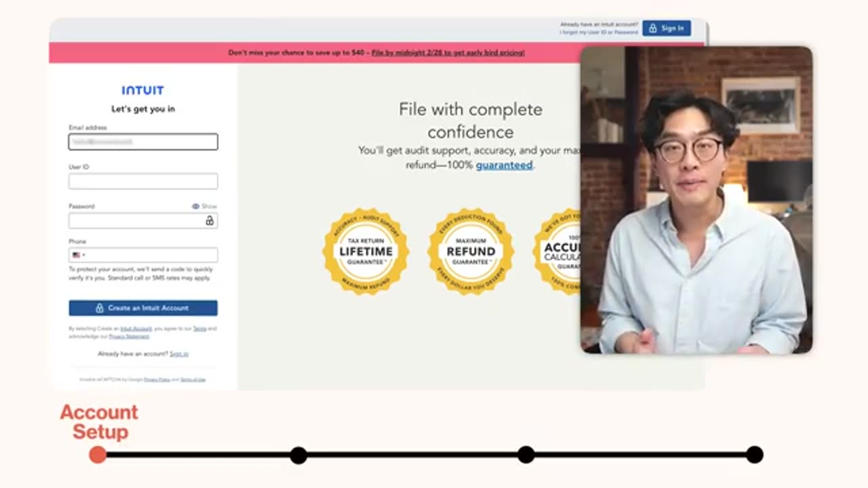Follow the 'guaranteed' hyperlink

point(504,165)
